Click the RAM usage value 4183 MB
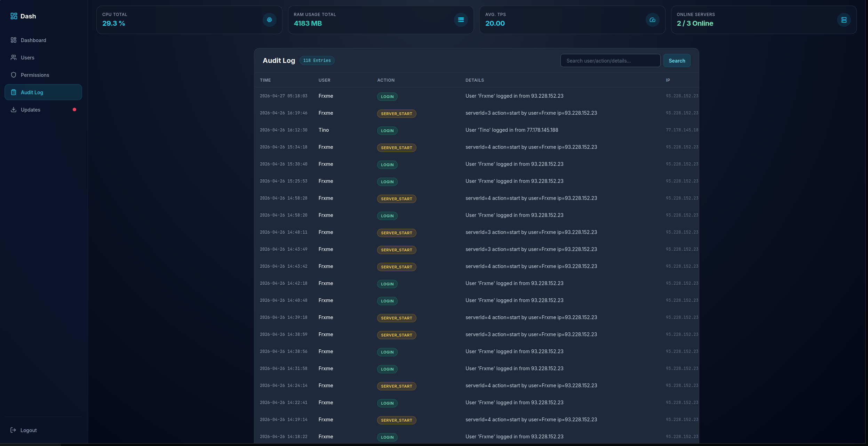 [x=308, y=23]
